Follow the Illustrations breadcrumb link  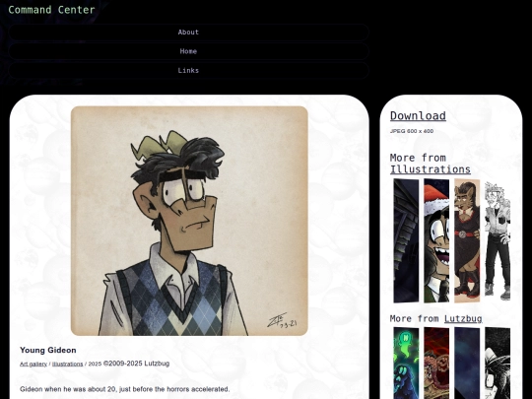[68, 364]
